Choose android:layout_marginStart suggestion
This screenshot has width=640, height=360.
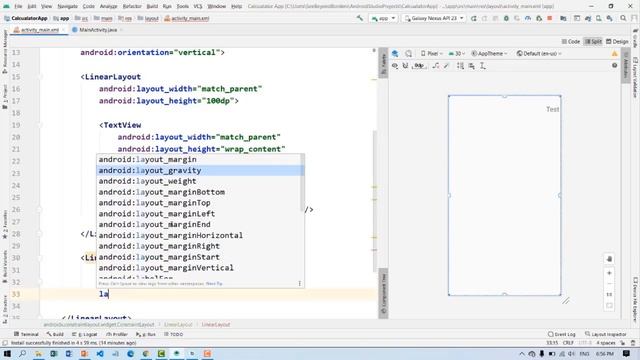(200, 257)
